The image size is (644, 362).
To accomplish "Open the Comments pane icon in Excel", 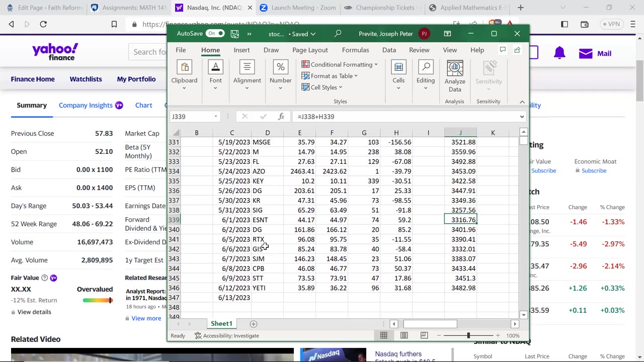I will [502, 50].
